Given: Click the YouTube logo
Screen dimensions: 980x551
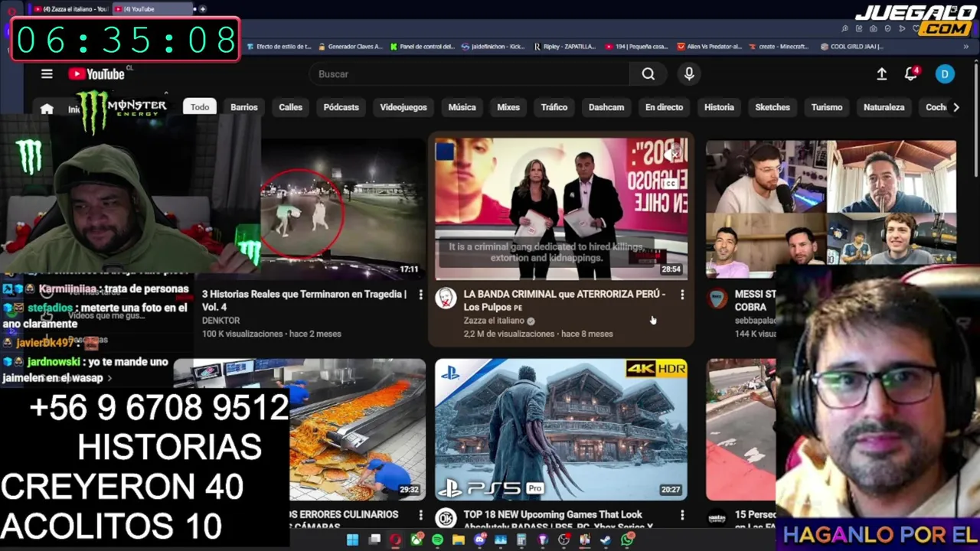Looking at the screenshot, I should click(x=96, y=74).
